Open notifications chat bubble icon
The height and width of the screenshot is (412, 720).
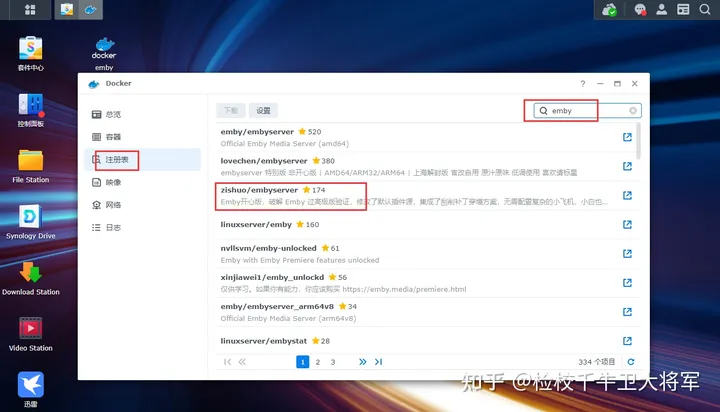[x=640, y=10]
